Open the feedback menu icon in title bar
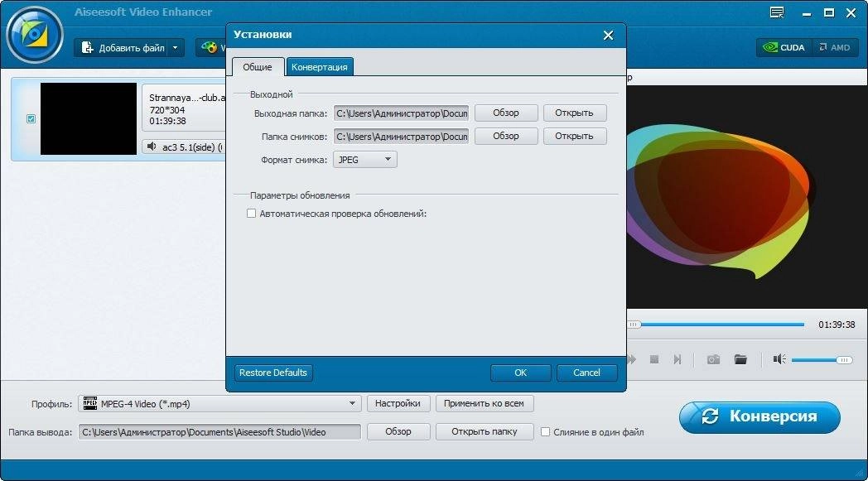868x481 pixels. click(x=777, y=12)
